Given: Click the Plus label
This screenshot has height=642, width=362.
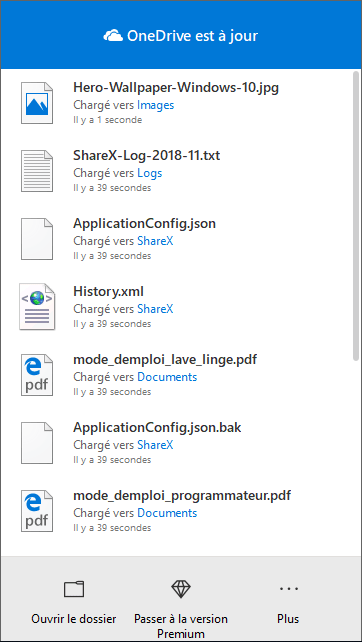Looking at the screenshot, I should click(288, 618).
